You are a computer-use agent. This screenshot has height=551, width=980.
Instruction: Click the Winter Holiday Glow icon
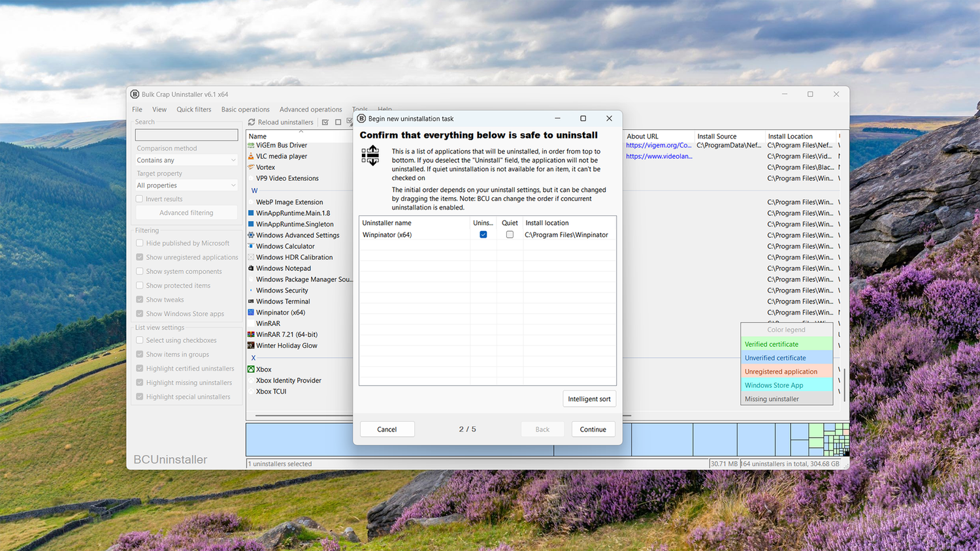point(251,345)
